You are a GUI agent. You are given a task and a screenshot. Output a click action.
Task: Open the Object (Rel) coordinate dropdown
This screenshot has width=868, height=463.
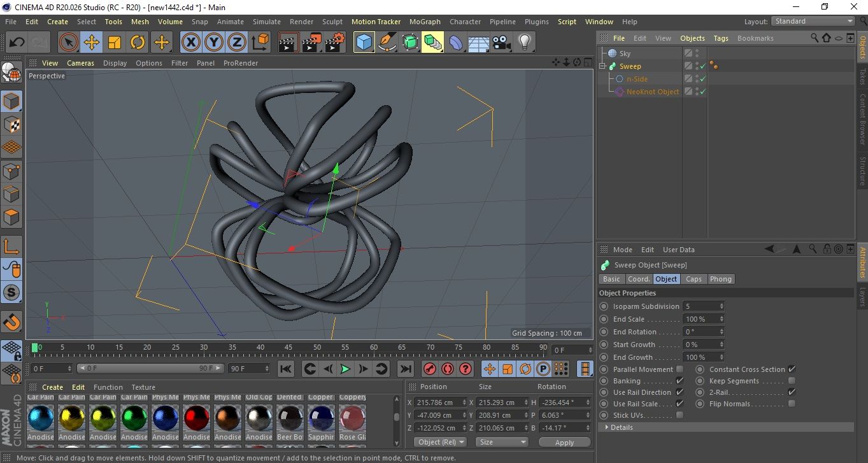(440, 442)
